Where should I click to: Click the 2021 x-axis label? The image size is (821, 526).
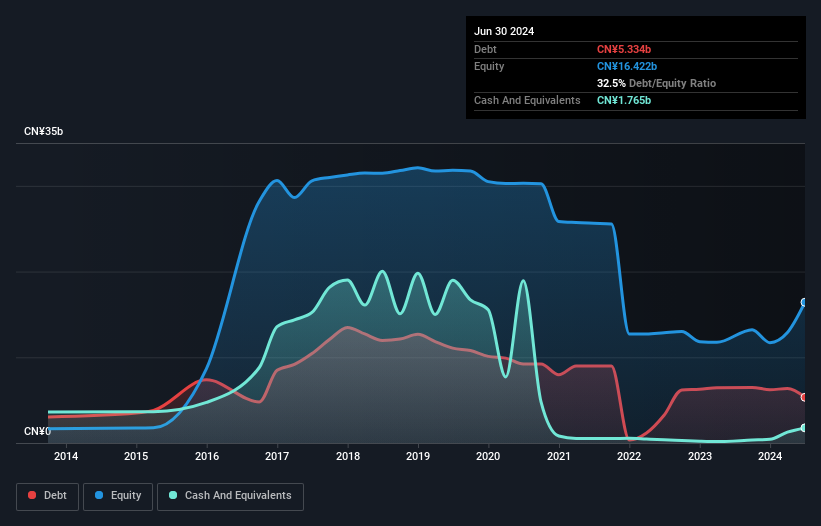(x=559, y=456)
